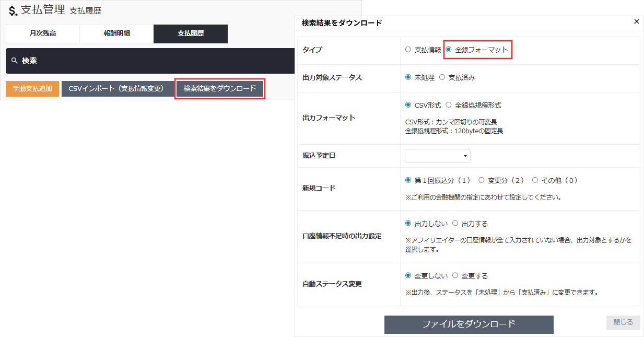Select the 支払情報 type radio button

pos(408,48)
